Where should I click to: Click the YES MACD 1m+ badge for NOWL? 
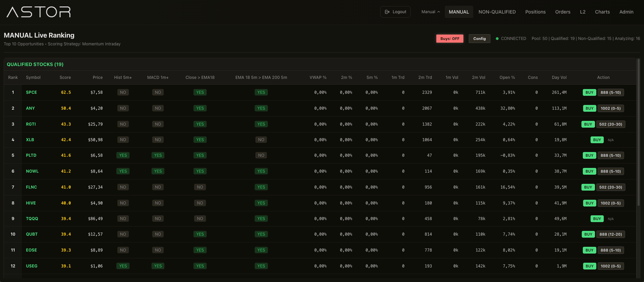[158, 171]
